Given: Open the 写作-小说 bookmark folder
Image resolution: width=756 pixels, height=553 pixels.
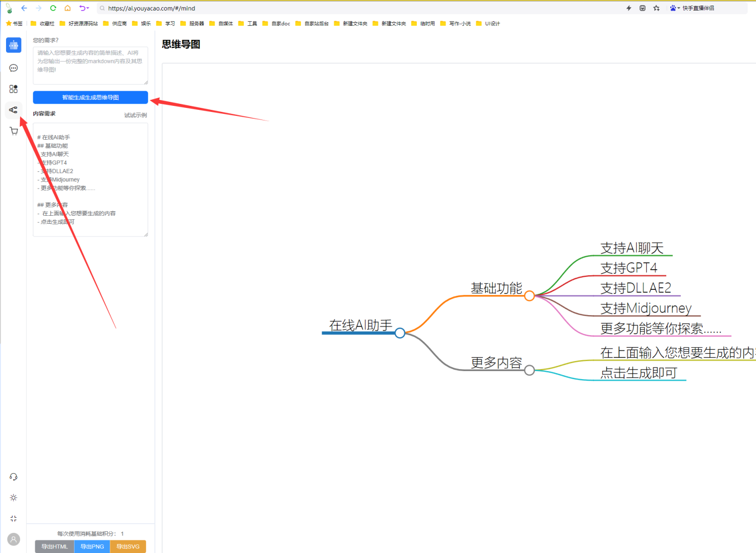Looking at the screenshot, I should click(456, 23).
